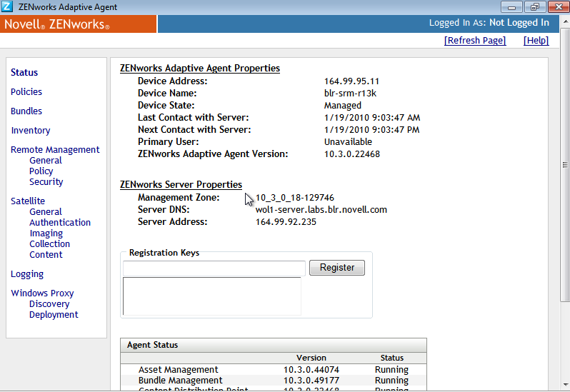
Task: Click the Remote Management heading link
Action: pyautogui.click(x=55, y=149)
